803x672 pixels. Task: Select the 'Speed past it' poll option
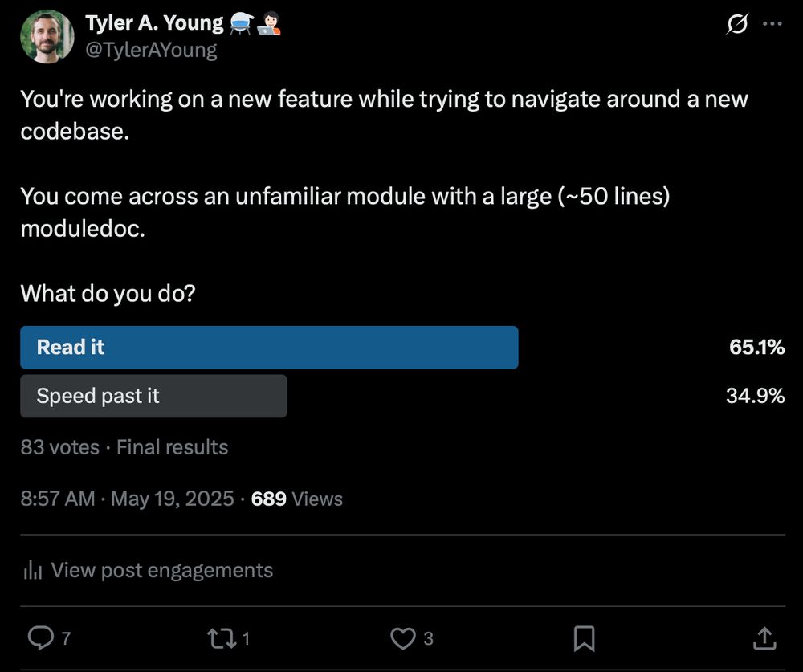[153, 395]
